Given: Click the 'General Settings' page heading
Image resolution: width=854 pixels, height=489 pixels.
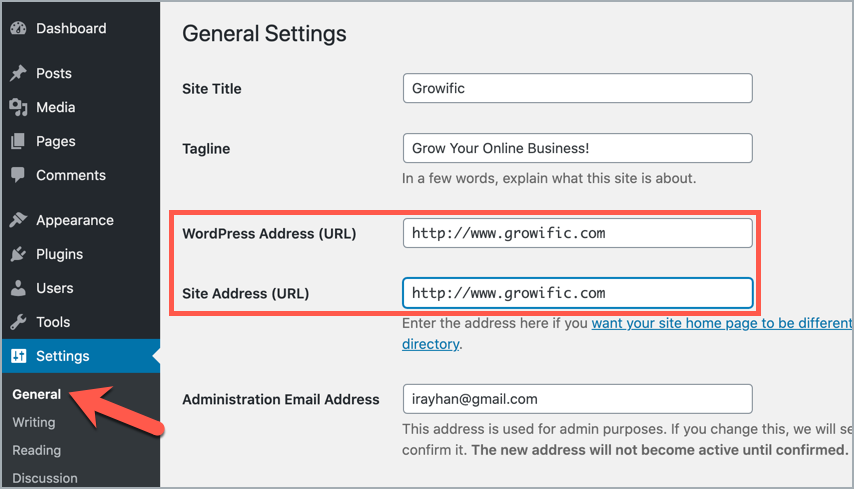Looking at the screenshot, I should coord(264,34).
